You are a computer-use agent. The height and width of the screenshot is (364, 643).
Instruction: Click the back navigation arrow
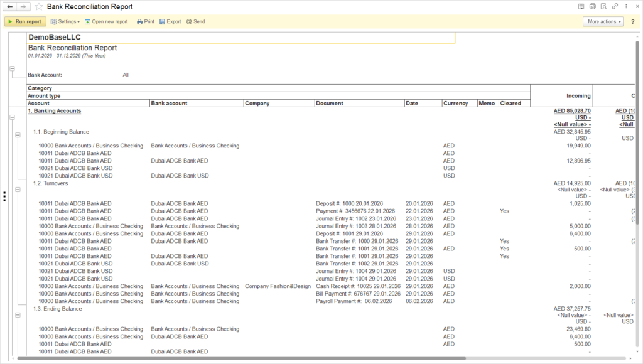click(10, 6)
